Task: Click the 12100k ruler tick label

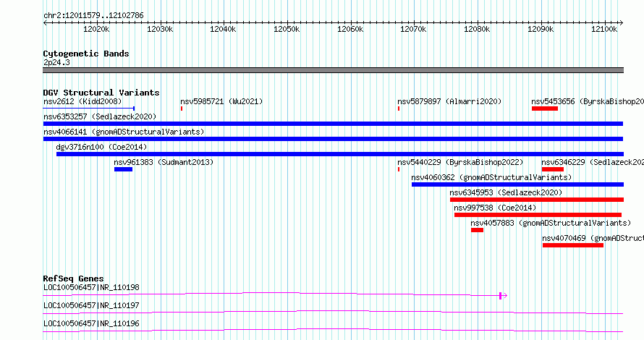Action: click(x=604, y=29)
